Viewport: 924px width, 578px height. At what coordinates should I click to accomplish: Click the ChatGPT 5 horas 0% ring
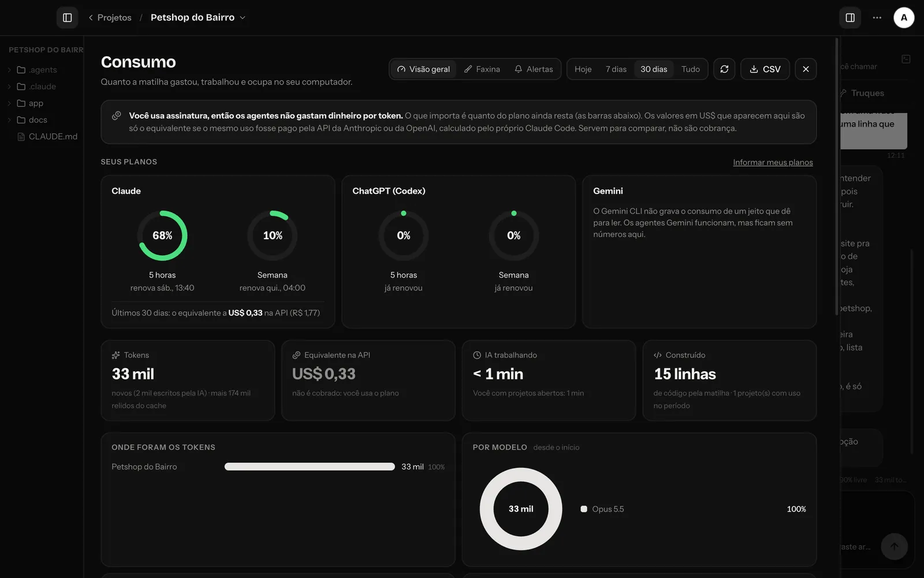(404, 235)
